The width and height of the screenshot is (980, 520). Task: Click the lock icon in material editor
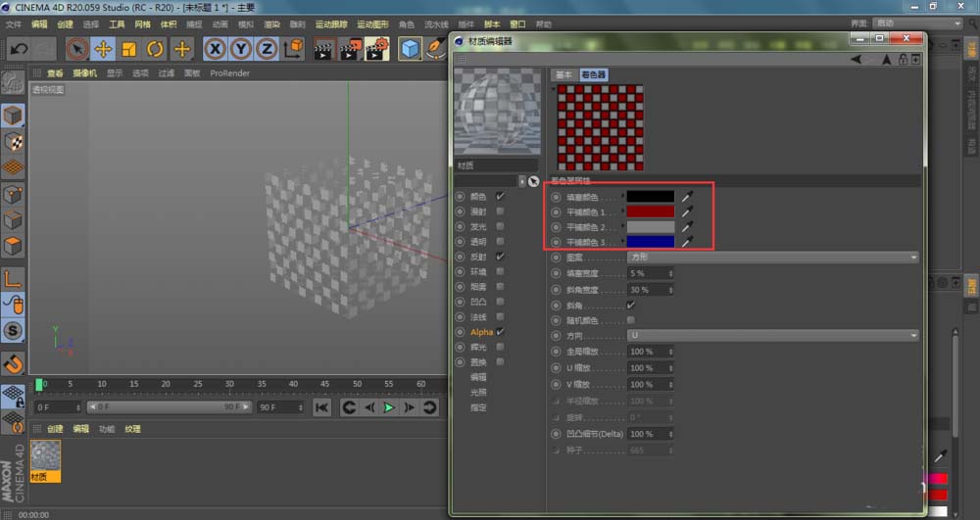click(x=903, y=60)
